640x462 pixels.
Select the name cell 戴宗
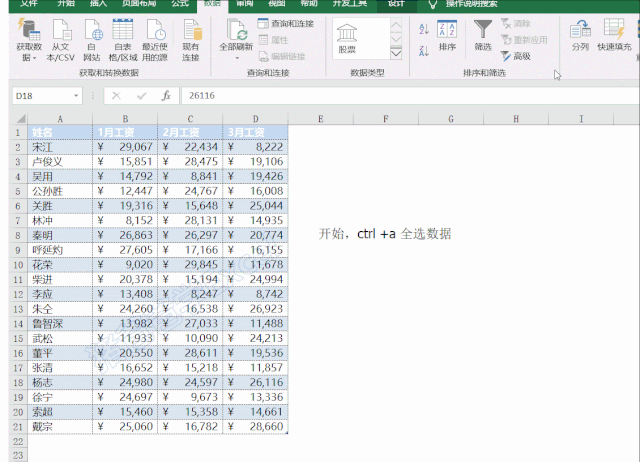[x=60, y=426]
